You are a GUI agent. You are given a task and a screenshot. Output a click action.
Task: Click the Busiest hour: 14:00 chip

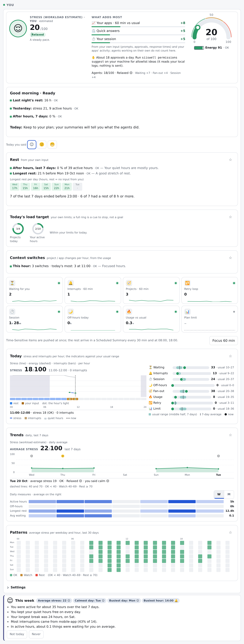pyautogui.click(x=161, y=600)
